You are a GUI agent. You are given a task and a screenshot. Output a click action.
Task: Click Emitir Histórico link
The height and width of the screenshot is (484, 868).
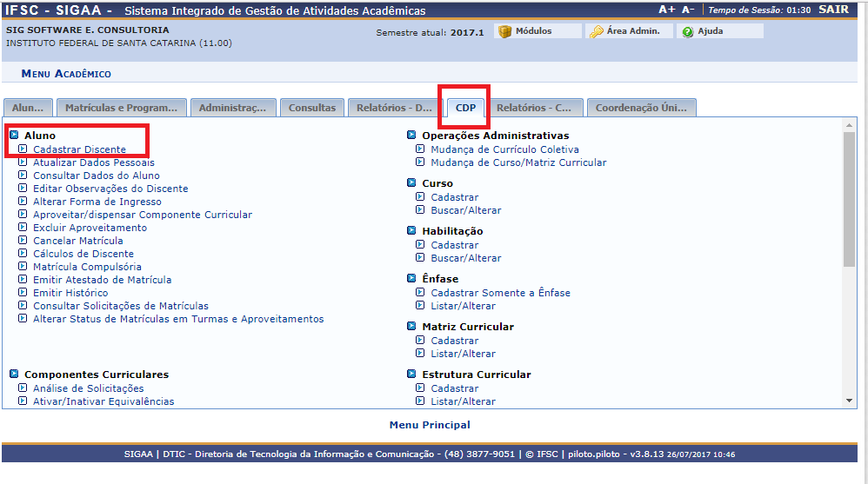click(x=70, y=293)
